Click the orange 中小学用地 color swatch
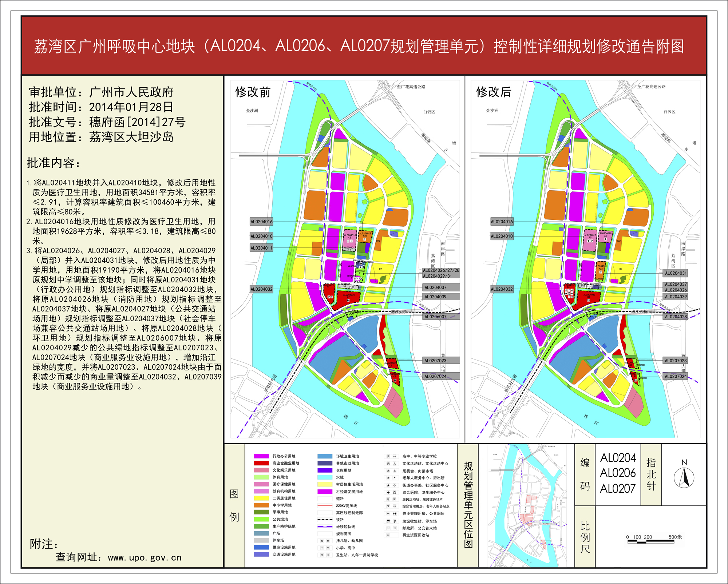Screen dimensions: 728x584 point(261,505)
